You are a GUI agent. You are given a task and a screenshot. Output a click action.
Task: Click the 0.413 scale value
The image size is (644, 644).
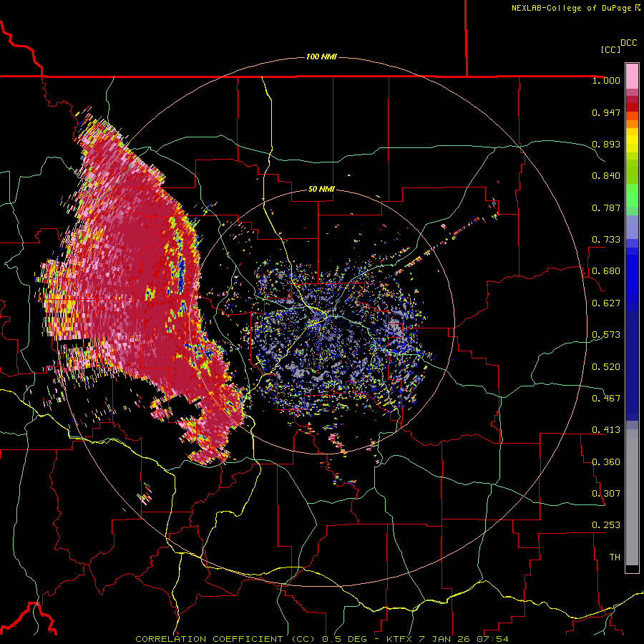click(x=606, y=430)
